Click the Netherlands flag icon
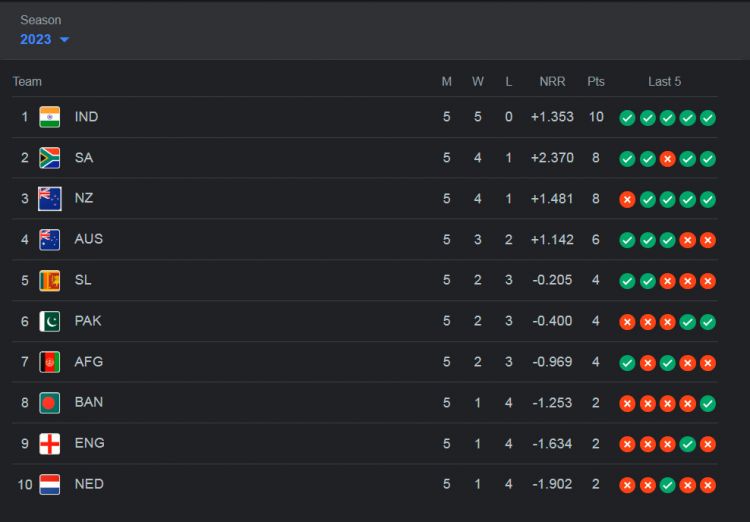The width and height of the screenshot is (750, 522). (x=50, y=485)
